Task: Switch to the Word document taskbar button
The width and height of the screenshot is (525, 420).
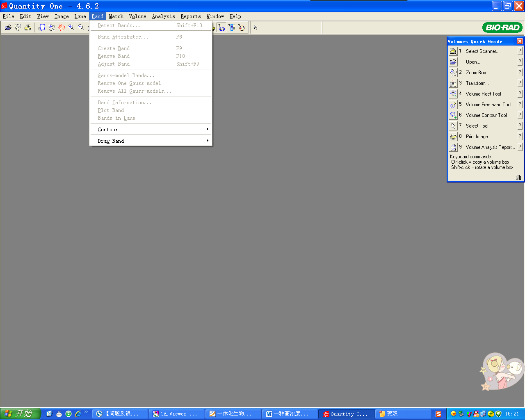Action: tap(290, 414)
